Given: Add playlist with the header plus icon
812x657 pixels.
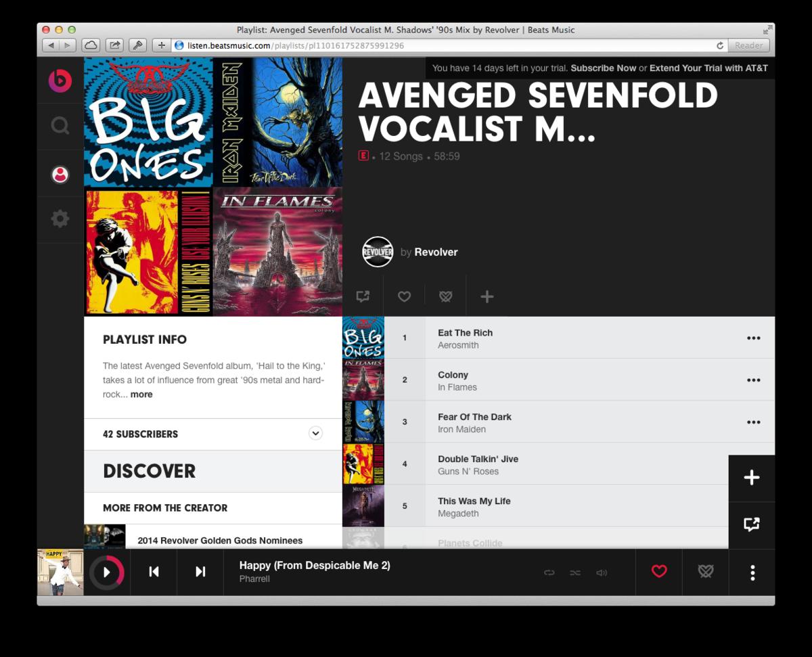Looking at the screenshot, I should tap(487, 296).
